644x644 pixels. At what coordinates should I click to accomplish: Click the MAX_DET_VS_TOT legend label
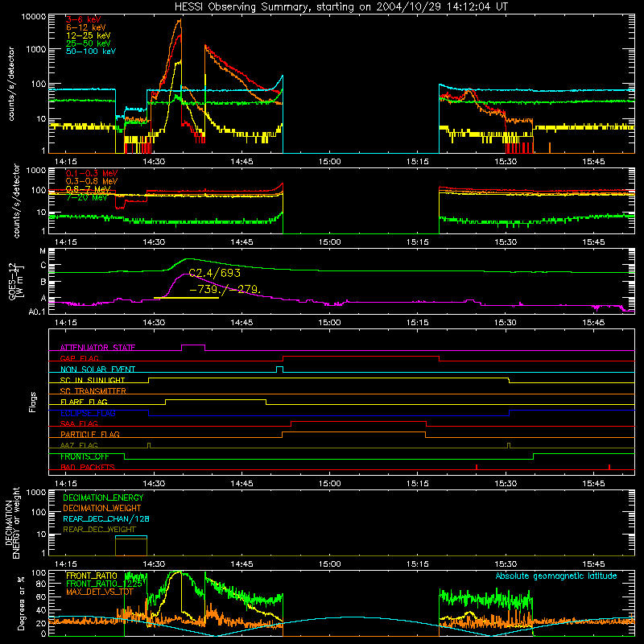point(100,592)
